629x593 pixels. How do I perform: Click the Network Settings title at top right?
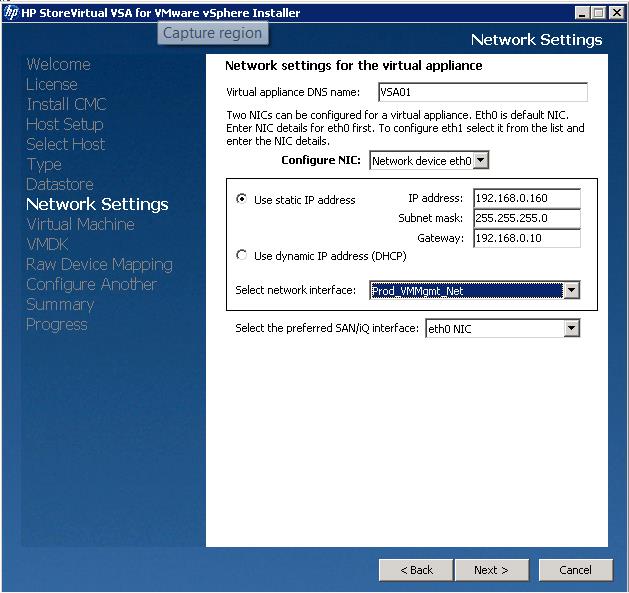click(536, 40)
